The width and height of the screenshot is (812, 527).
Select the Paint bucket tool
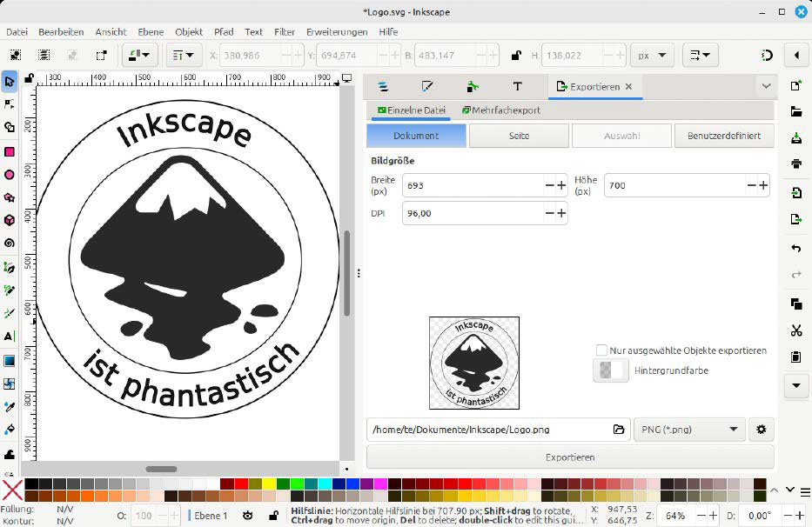[10, 430]
